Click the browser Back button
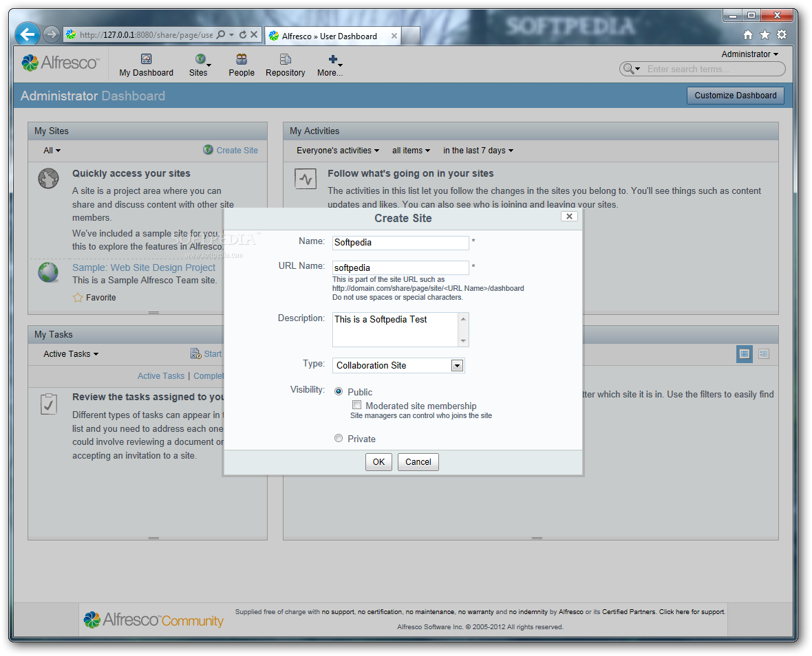This screenshot has height=656, width=812. (28, 34)
